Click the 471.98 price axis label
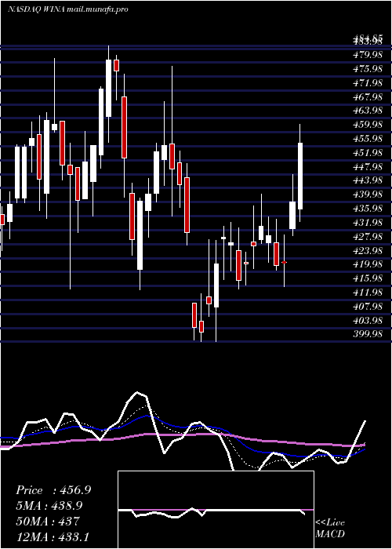This screenshot has height=549, width=392. (367, 83)
